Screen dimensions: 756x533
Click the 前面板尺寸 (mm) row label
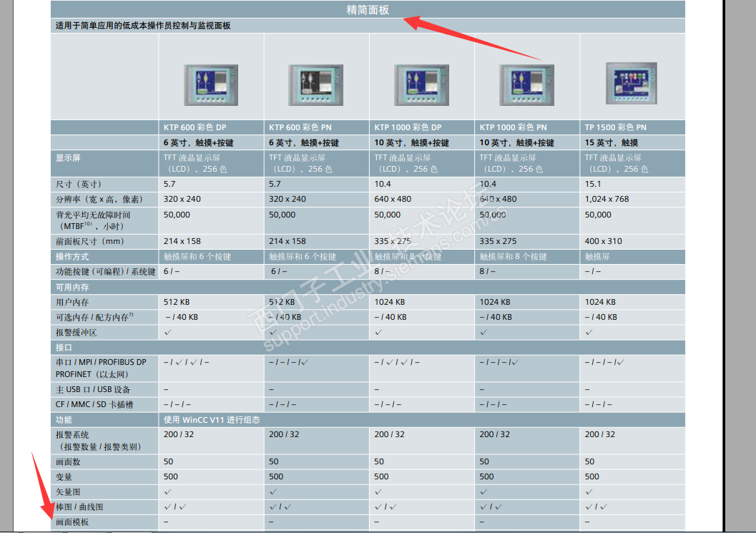[x=89, y=241]
